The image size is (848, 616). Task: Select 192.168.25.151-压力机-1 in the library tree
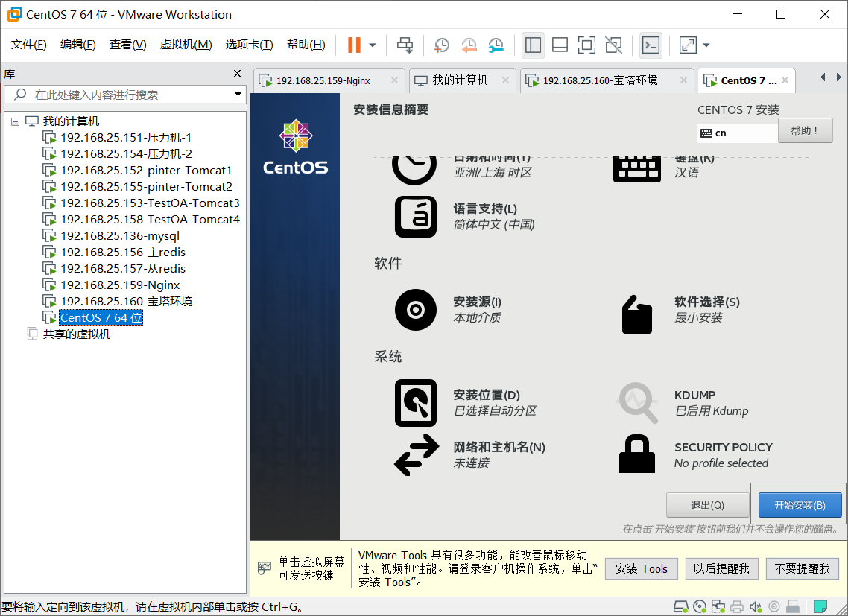click(x=125, y=138)
